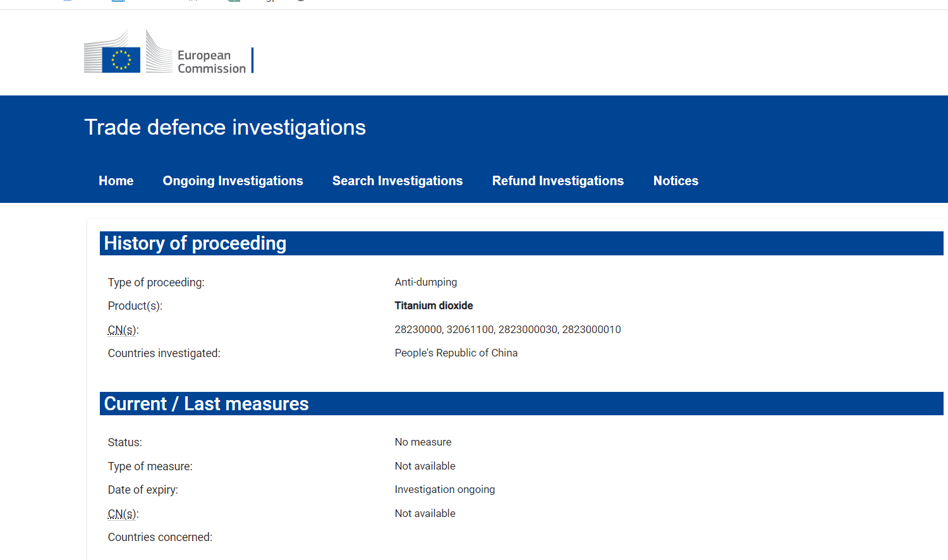948x560 pixels.
Task: Click the People's Republic of China value
Action: [456, 353]
